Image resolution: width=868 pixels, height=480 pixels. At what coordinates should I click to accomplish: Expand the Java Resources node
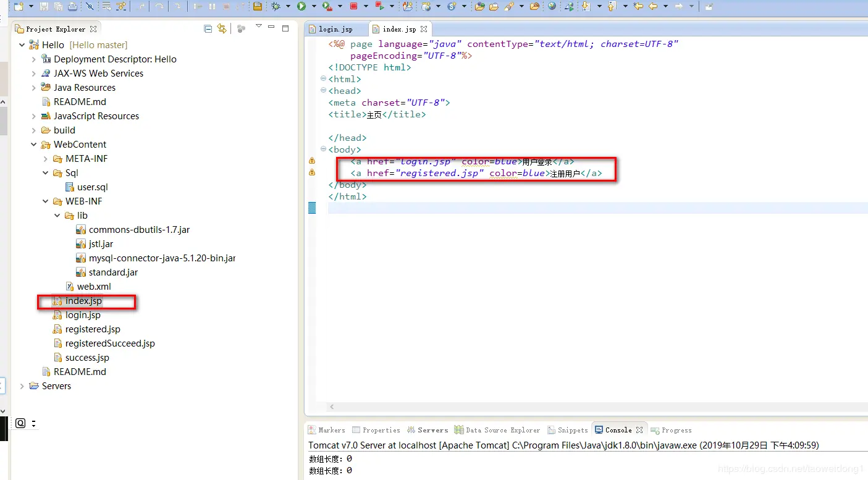coord(34,88)
